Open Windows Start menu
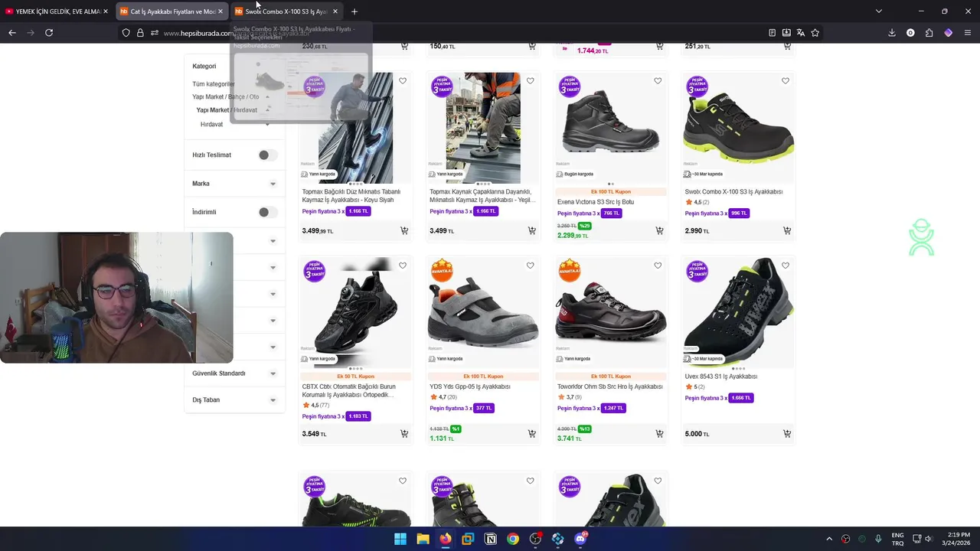This screenshot has width=980, height=551. 400,539
